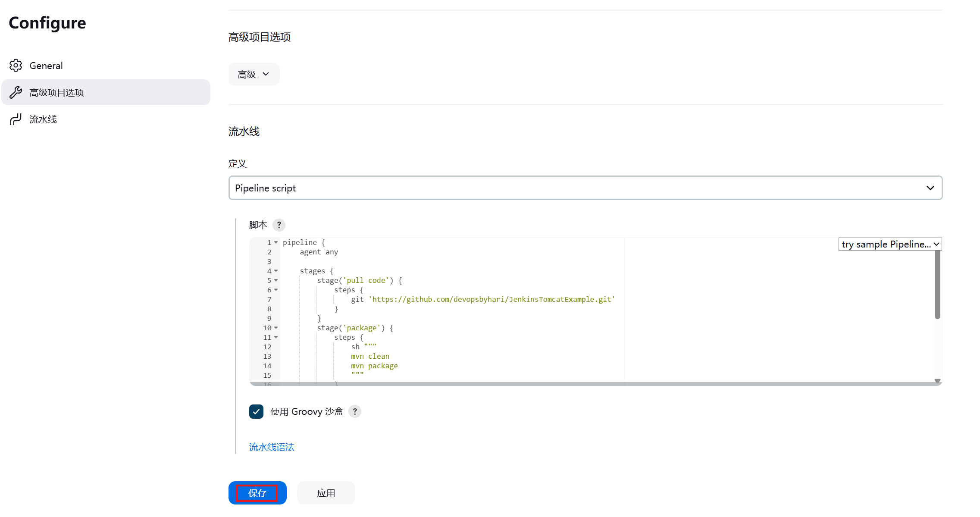980x517 pixels.
Task: Fold the 'package' stage at line 10
Action: pyautogui.click(x=276, y=328)
